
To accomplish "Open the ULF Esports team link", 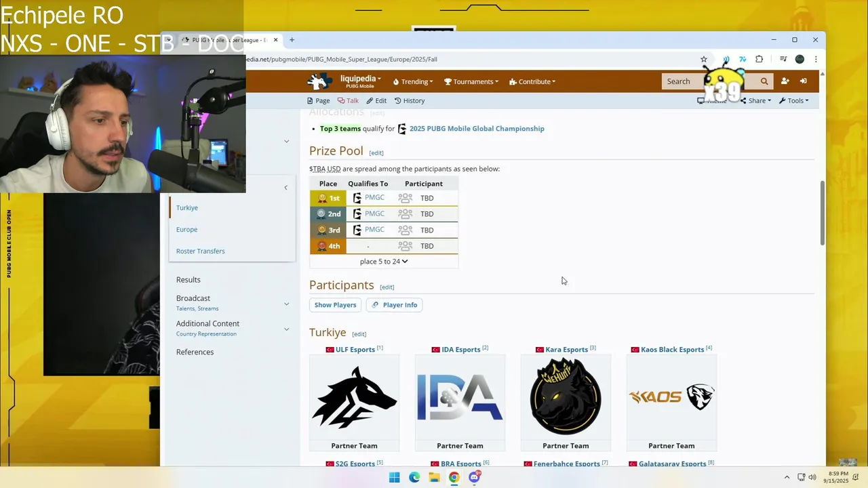I will pyautogui.click(x=355, y=350).
